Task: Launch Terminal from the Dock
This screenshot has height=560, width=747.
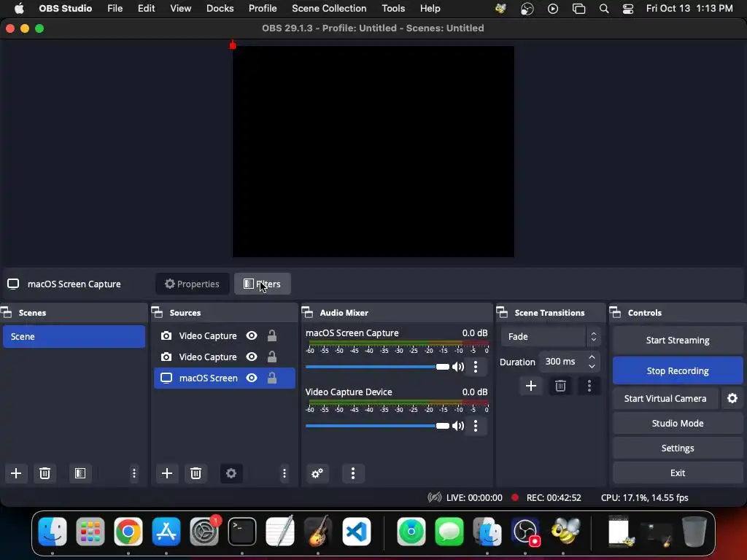Action: coord(242,531)
